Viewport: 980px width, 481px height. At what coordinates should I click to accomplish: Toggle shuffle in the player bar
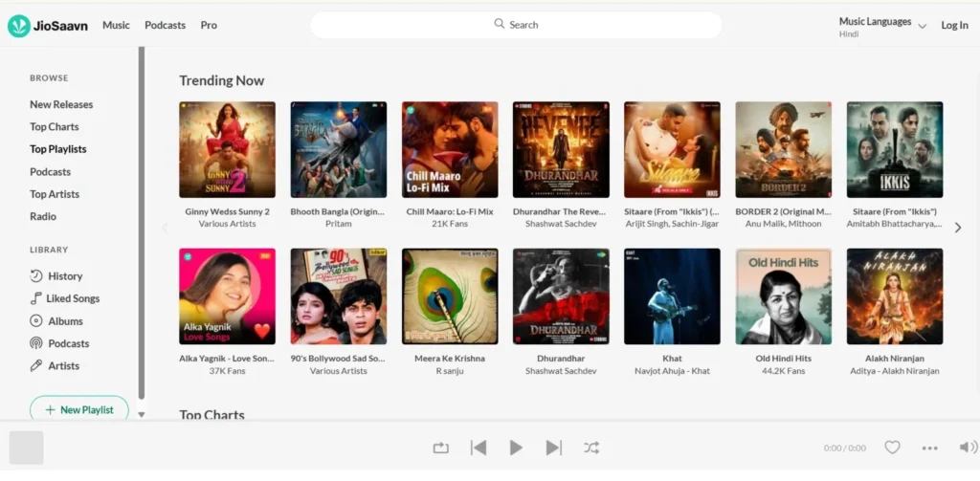click(x=591, y=448)
